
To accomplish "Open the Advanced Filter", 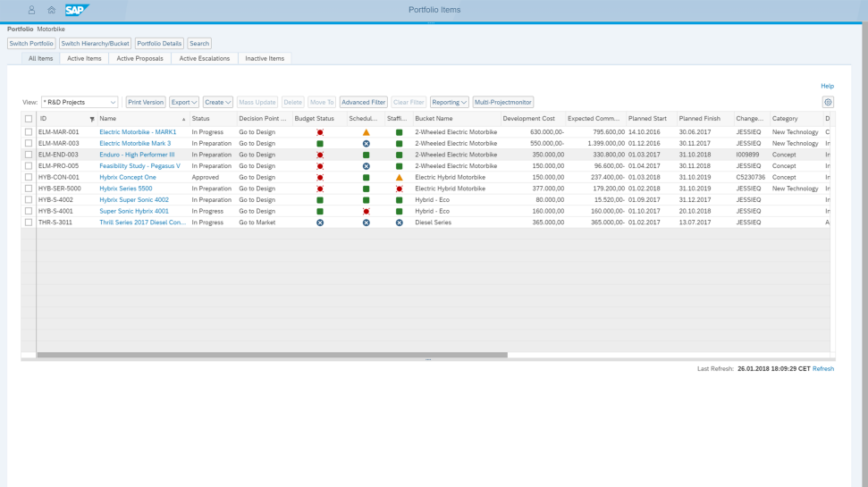I will point(363,103).
